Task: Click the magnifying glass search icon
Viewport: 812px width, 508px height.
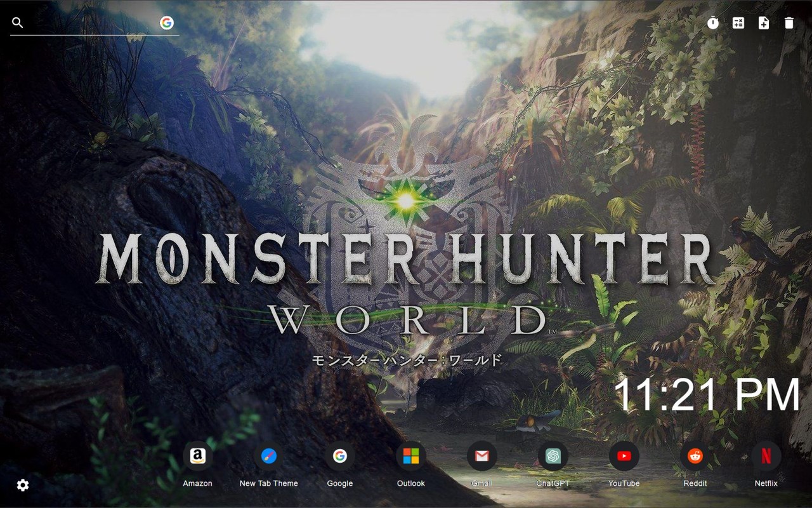Action: [x=18, y=23]
